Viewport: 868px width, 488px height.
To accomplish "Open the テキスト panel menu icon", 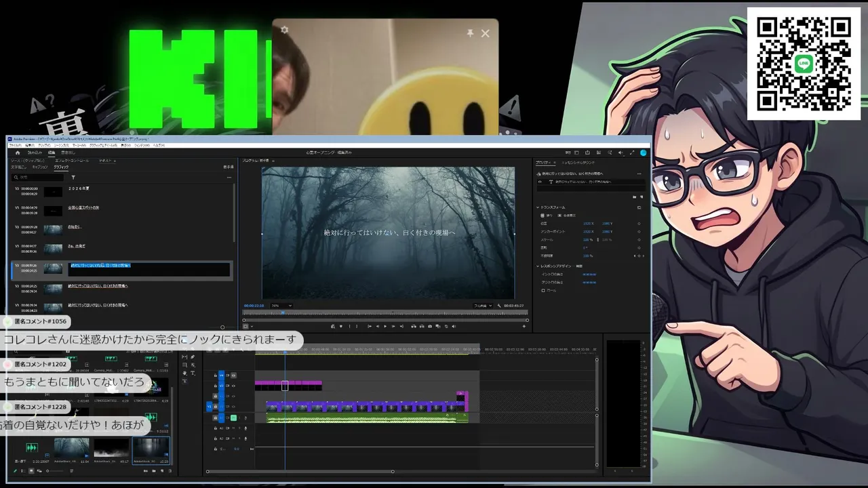I will (115, 161).
